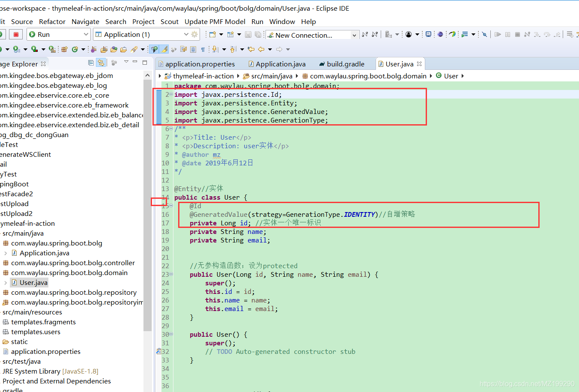Collapse all nodes in Package Explorer
The image size is (579, 392).
(91, 63)
